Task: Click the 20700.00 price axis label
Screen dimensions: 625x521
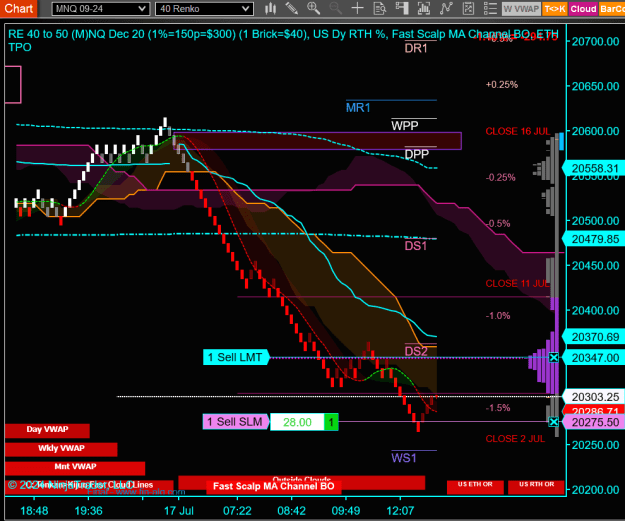Action: pos(596,41)
